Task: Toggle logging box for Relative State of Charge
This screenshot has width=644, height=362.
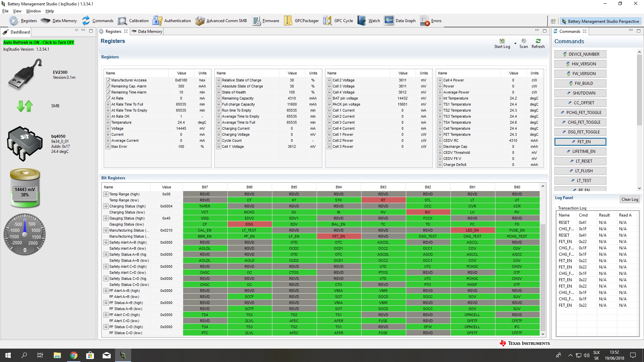Action: [x=219, y=80]
